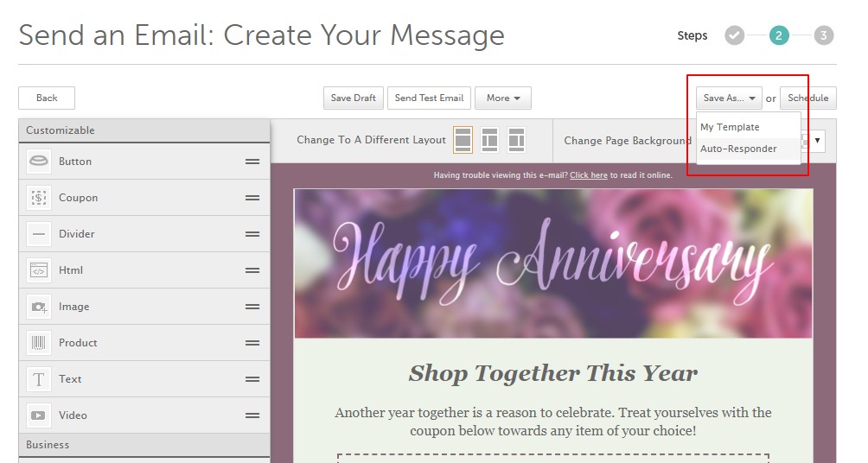Go to step 3 circle
Image resolution: width=868 pixels, height=463 pixels.
click(823, 35)
